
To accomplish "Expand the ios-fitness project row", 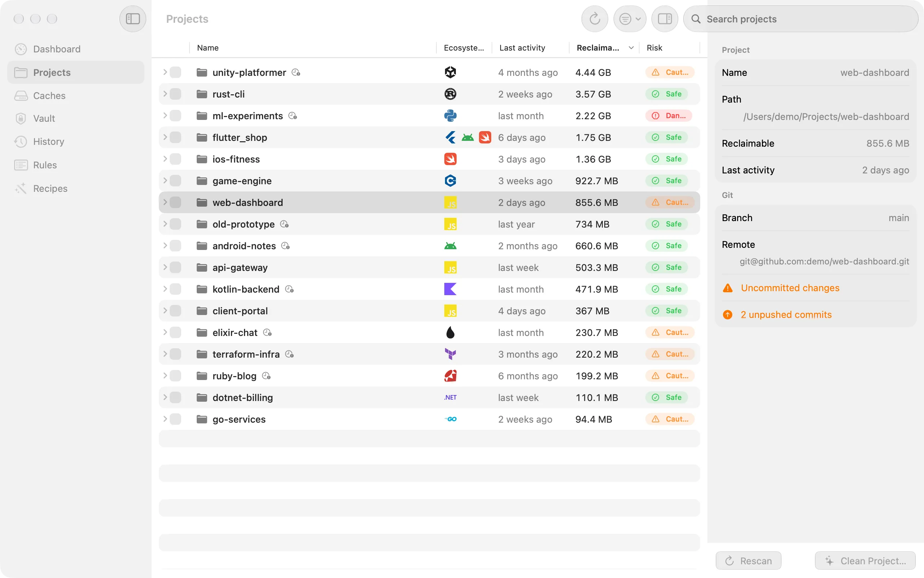I will [x=165, y=159].
